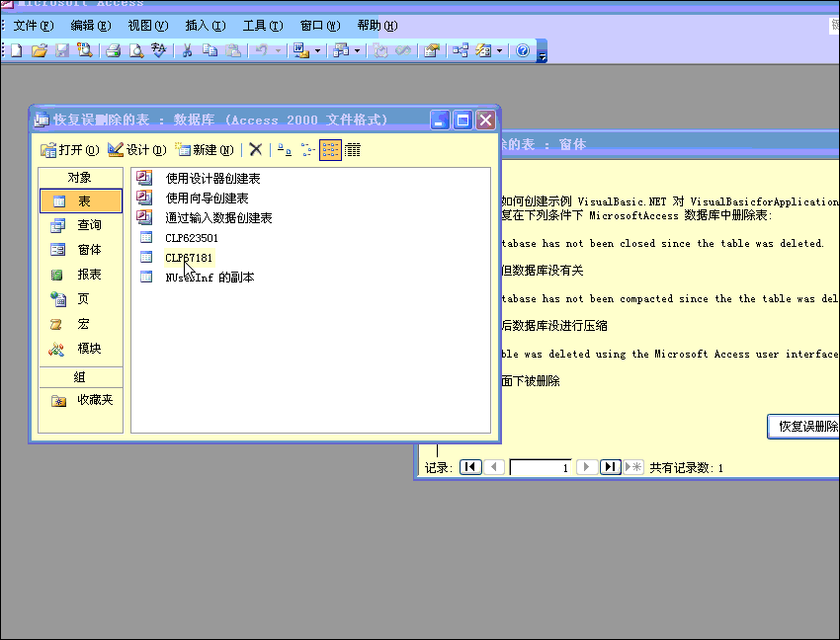Image resolution: width=840 pixels, height=640 pixels.
Task: Click the Cut scissors icon
Action: [187, 51]
